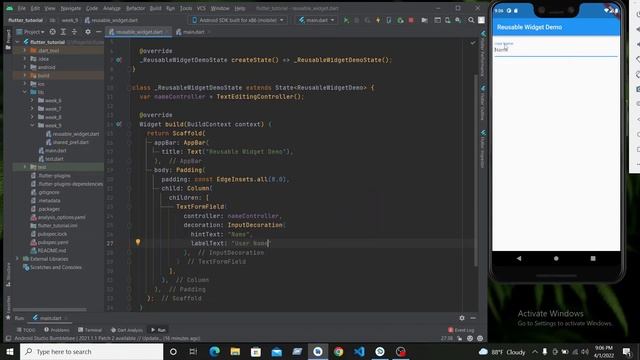Click the green Run button in toolbar
Screen dimensions: 640x360
346,20
